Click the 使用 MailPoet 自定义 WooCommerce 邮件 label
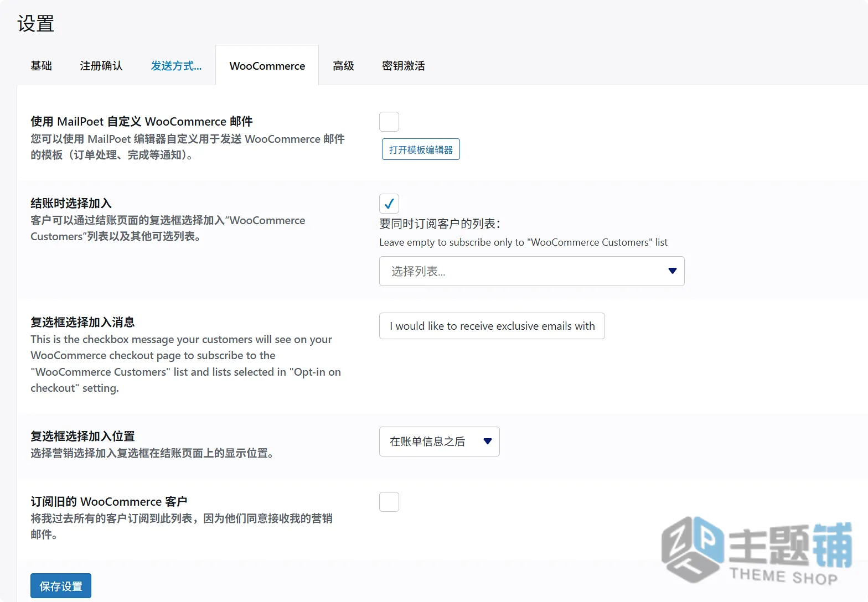Image resolution: width=868 pixels, height=602 pixels. tap(142, 121)
